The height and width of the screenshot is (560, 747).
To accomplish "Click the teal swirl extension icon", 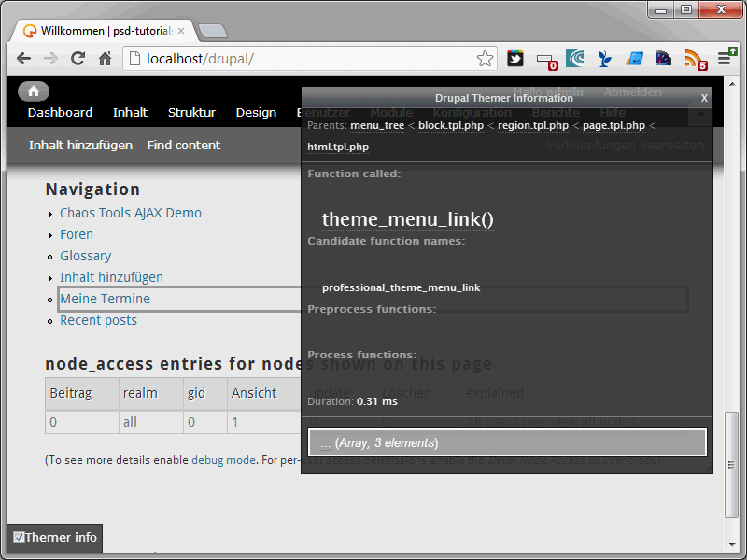I will pyautogui.click(x=575, y=59).
